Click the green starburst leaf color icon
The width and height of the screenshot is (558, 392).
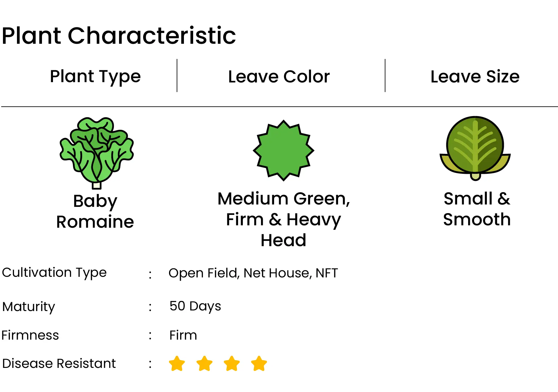pyautogui.click(x=284, y=150)
